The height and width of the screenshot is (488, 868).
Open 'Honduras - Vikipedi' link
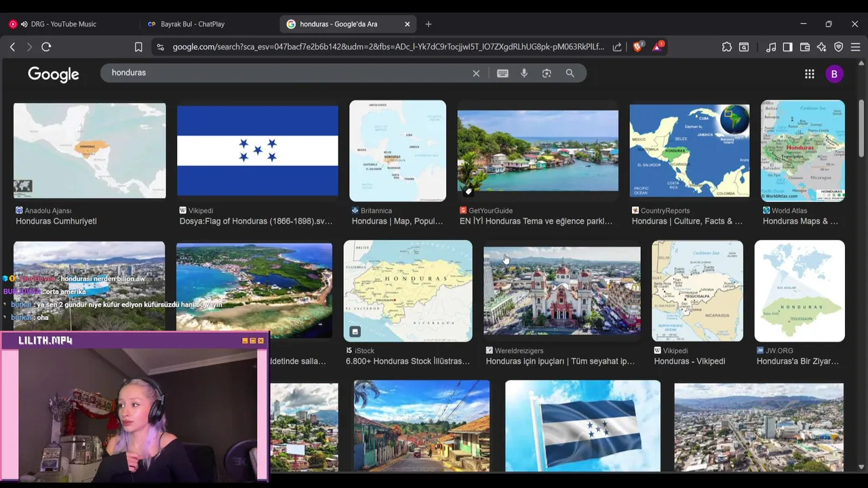689,361
